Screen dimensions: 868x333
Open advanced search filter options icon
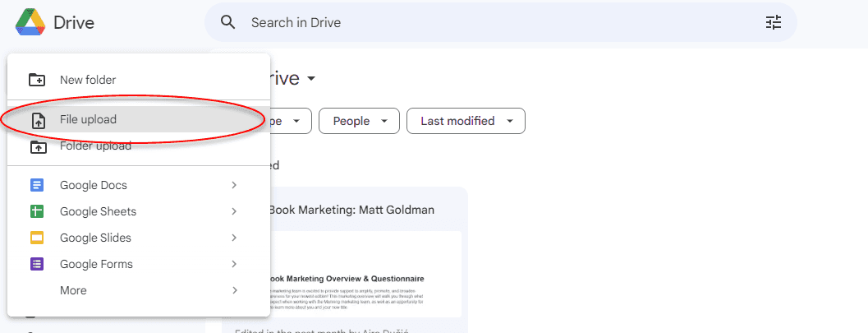click(x=774, y=22)
